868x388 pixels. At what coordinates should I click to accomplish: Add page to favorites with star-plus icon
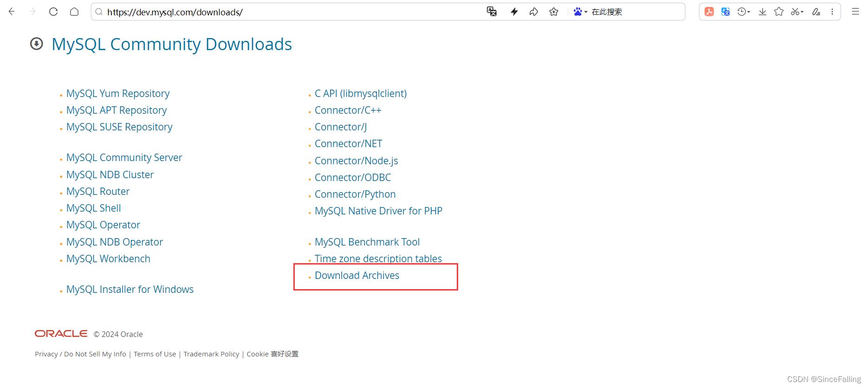554,12
